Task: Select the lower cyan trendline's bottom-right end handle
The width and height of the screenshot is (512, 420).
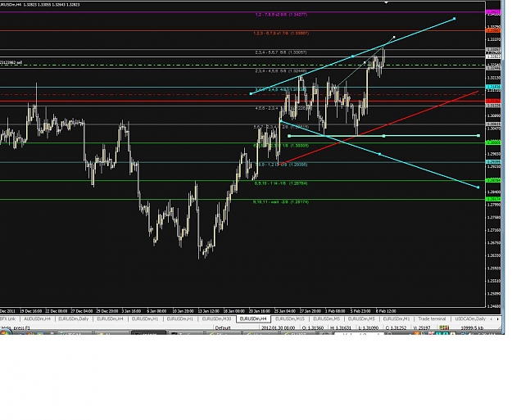Action: (x=478, y=187)
